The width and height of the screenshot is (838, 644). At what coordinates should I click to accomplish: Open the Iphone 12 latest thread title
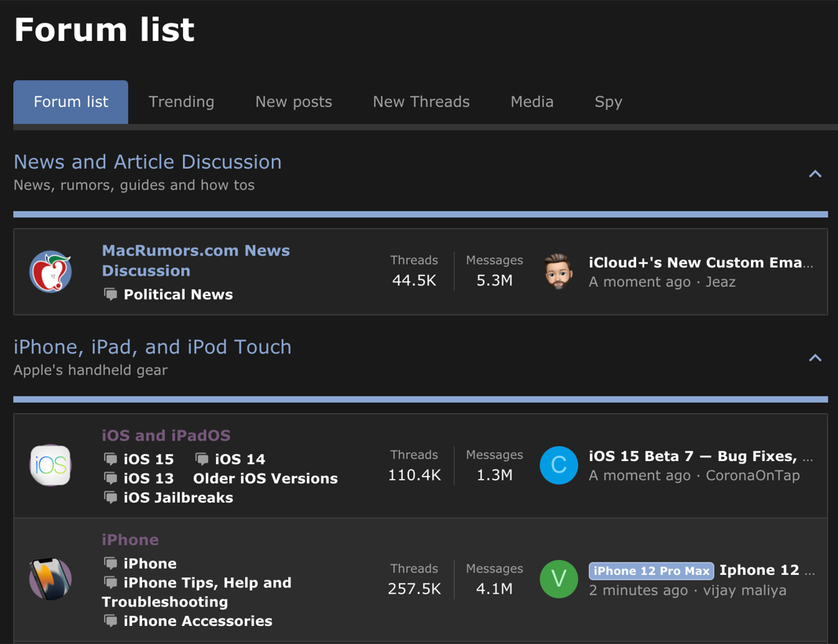click(x=767, y=570)
